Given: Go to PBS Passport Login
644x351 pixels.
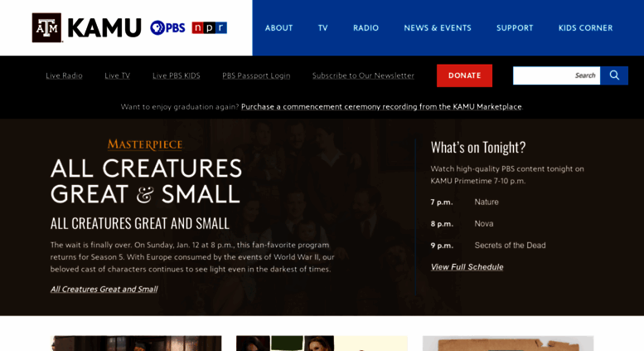Looking at the screenshot, I should [256, 76].
